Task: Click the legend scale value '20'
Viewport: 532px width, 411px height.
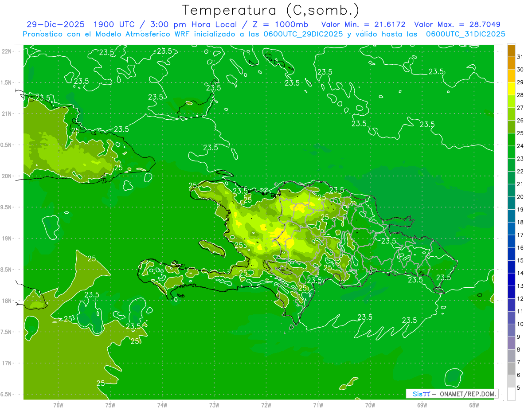Action: pyautogui.click(x=520, y=197)
